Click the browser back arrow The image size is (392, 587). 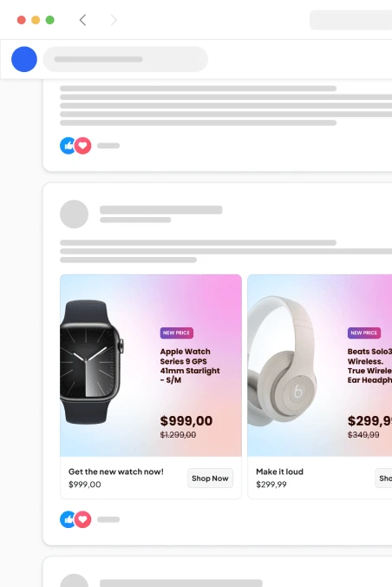(82, 20)
